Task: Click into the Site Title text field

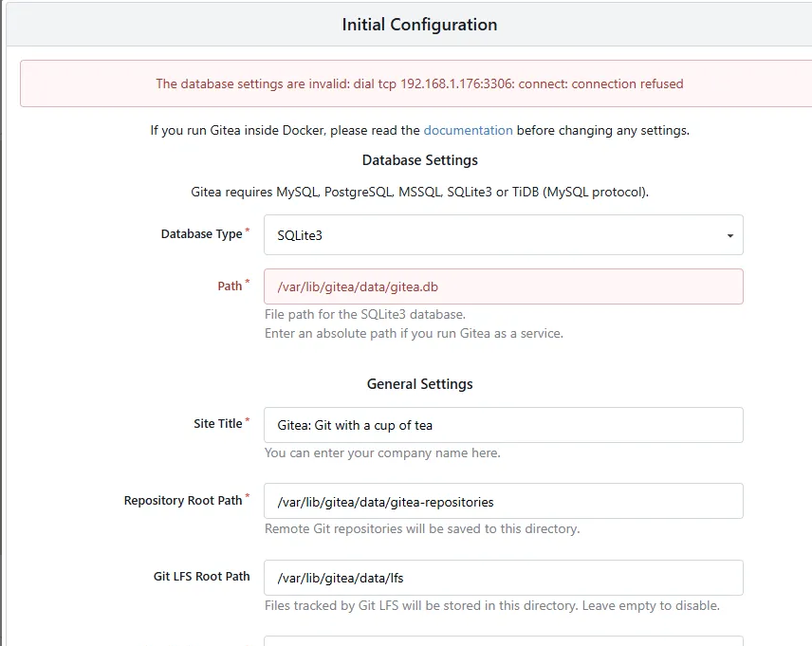Action: 503,425
